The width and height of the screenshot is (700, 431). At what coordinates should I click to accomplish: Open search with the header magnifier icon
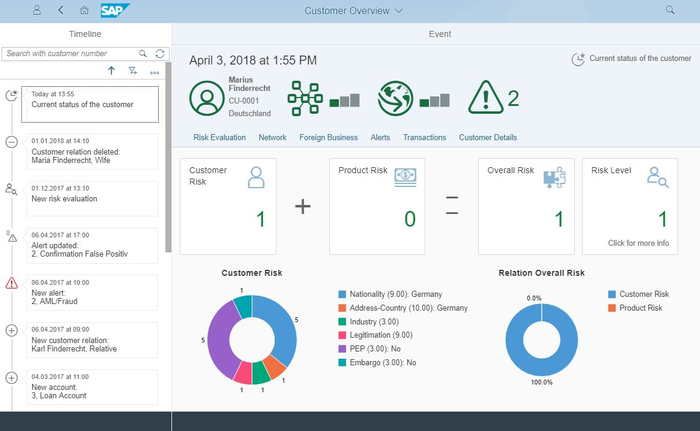coord(670,10)
